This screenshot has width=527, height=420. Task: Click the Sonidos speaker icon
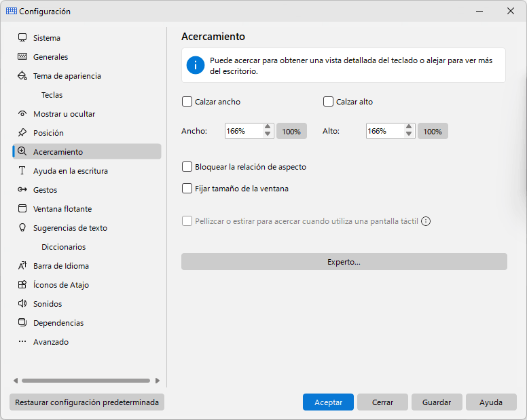coord(22,303)
